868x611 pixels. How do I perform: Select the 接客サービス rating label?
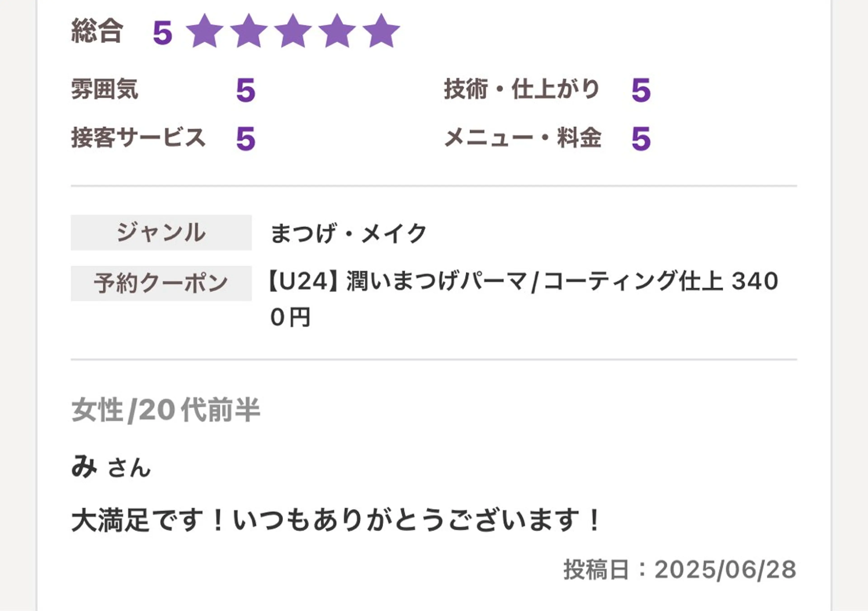point(138,138)
